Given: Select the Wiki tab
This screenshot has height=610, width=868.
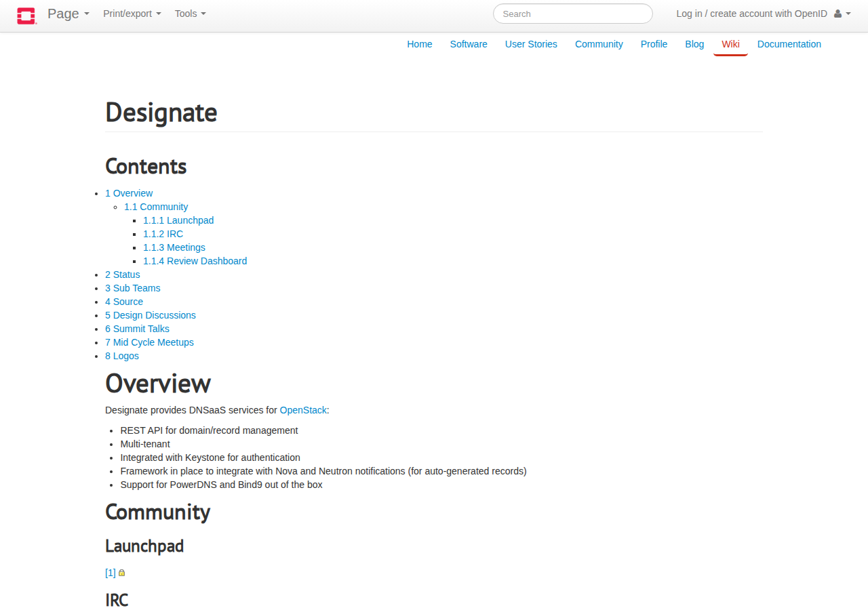Looking at the screenshot, I should 730,44.
